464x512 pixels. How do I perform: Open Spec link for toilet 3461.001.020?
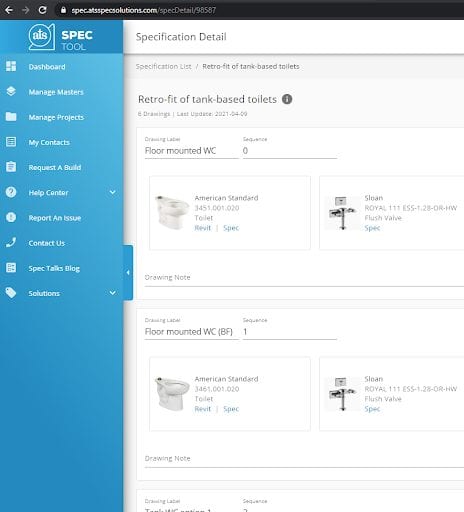click(231, 409)
